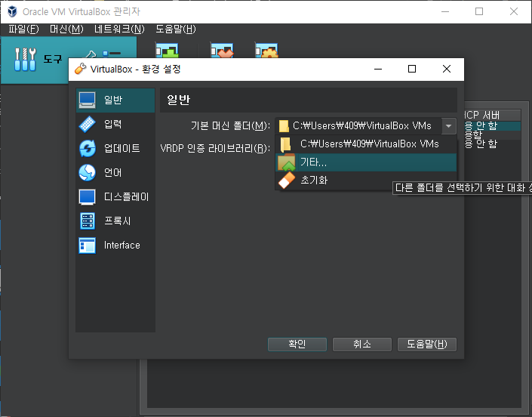
Task: Cancel settings with 취소 button
Action: tap(362, 344)
